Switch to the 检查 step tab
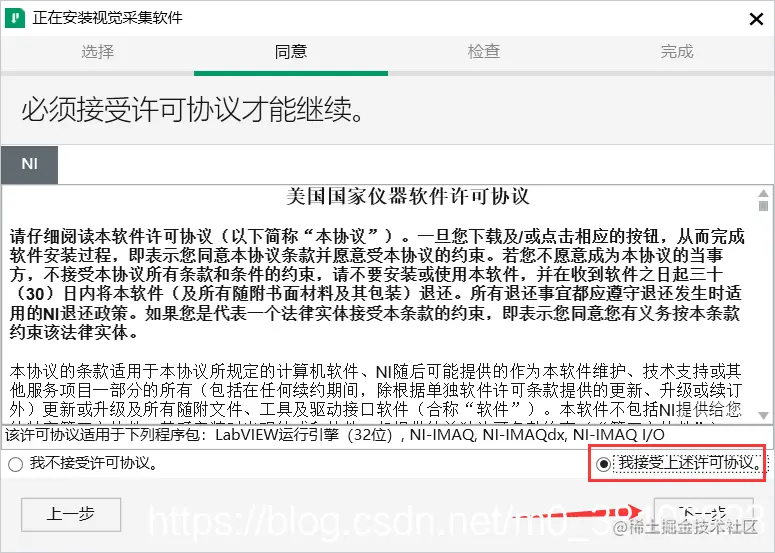 [484, 52]
